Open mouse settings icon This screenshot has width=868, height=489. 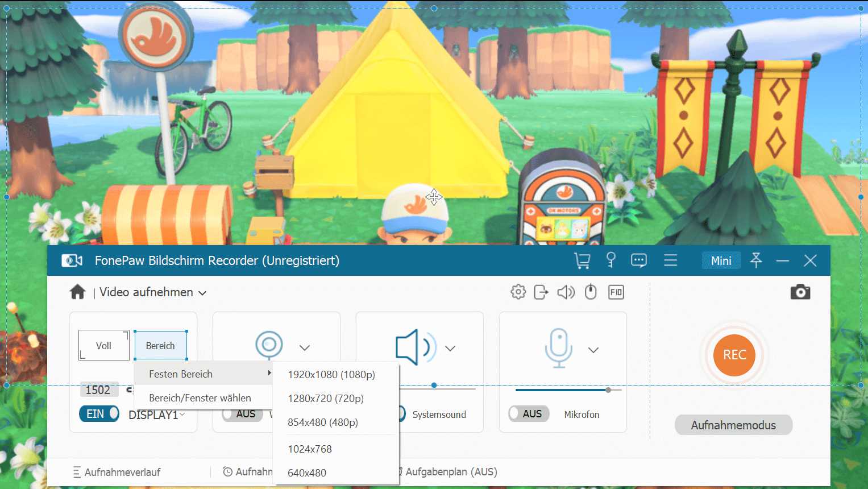click(591, 292)
